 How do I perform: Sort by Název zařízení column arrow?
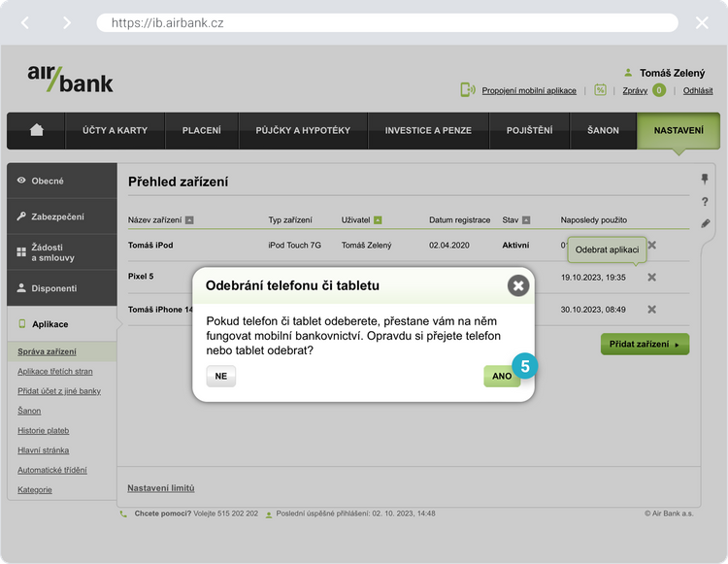click(x=189, y=220)
